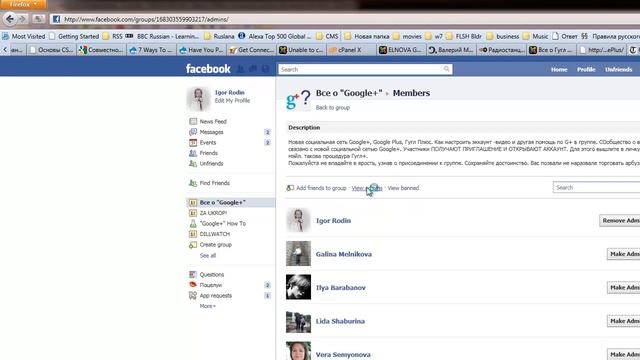Click Make Admin for Vera Semyonova
Screen dimensions: 640x360
(x=624, y=354)
